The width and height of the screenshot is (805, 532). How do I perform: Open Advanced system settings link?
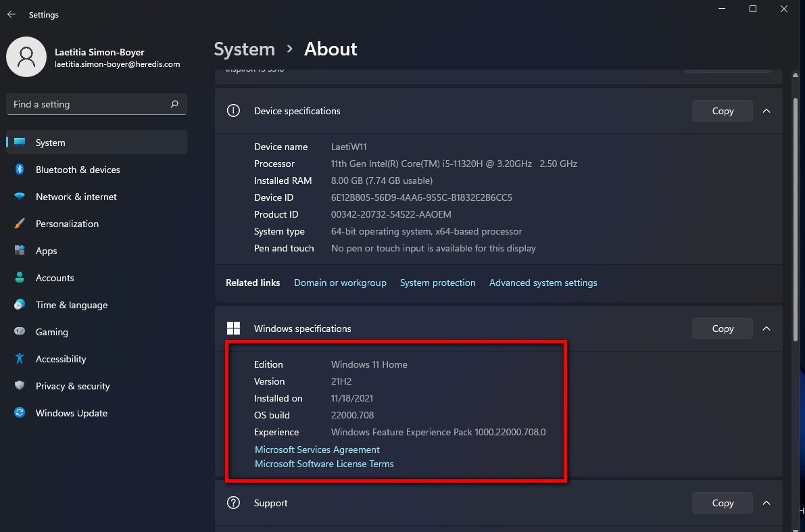coord(543,283)
